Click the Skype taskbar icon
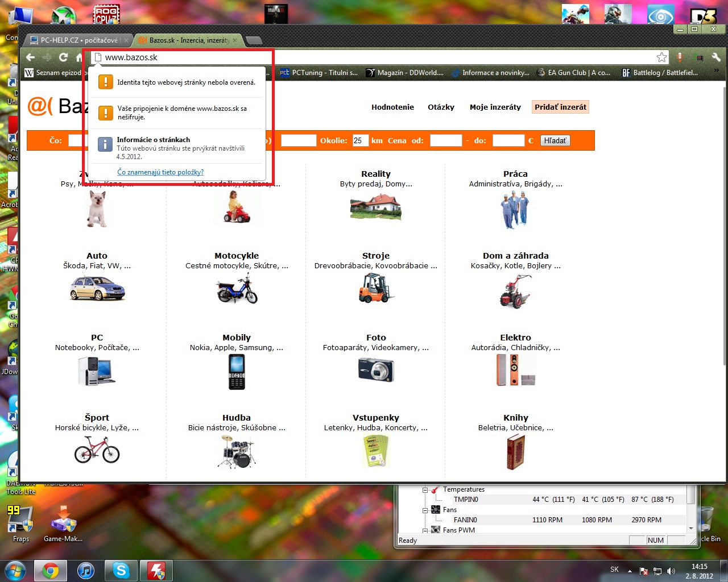 [x=121, y=571]
